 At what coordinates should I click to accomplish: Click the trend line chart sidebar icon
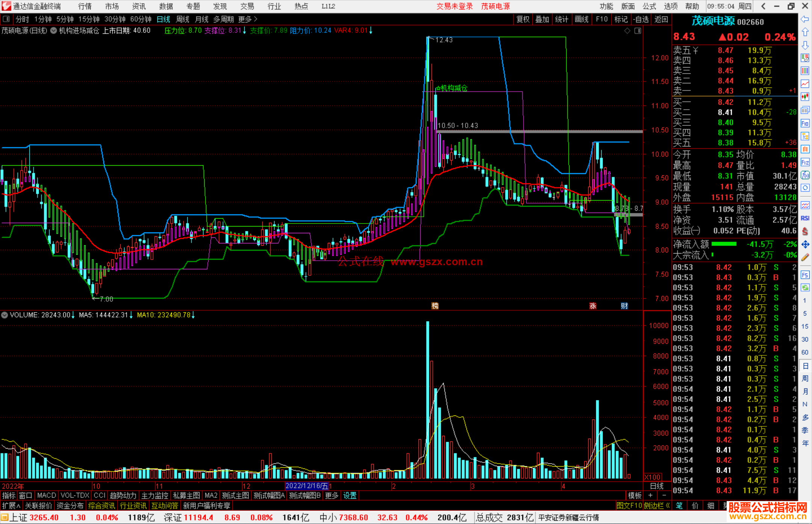(x=805, y=84)
